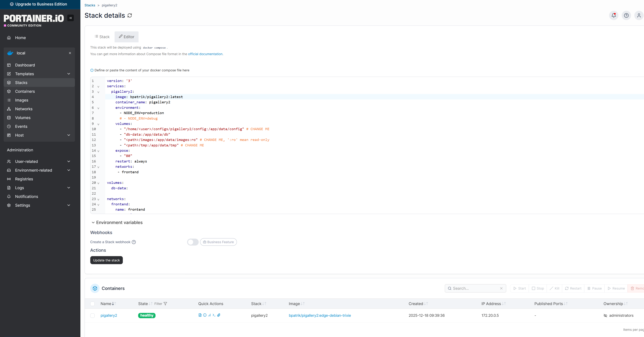Fold the volumes block on line 9
The width and height of the screenshot is (644, 337).
pyautogui.click(x=98, y=124)
